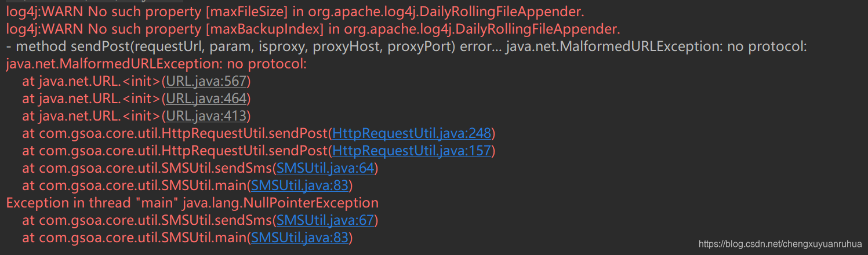Jump to HttpRequestUtil.java:157 source link

tap(412, 151)
